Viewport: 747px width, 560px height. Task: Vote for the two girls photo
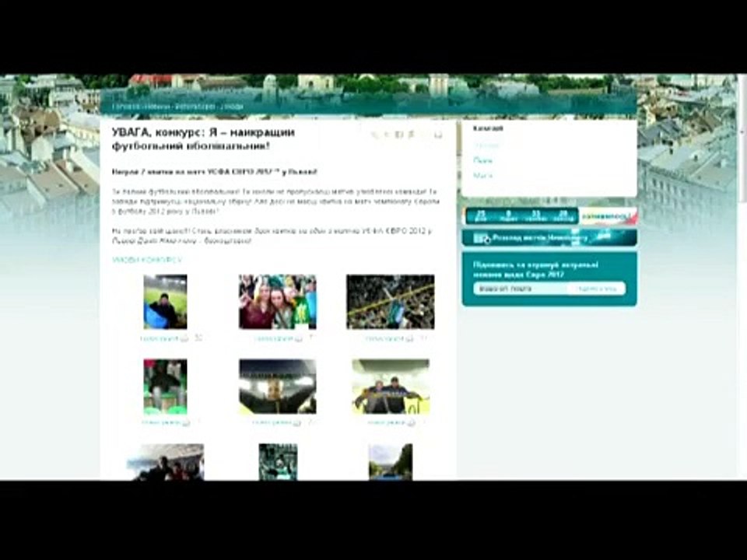(279, 338)
